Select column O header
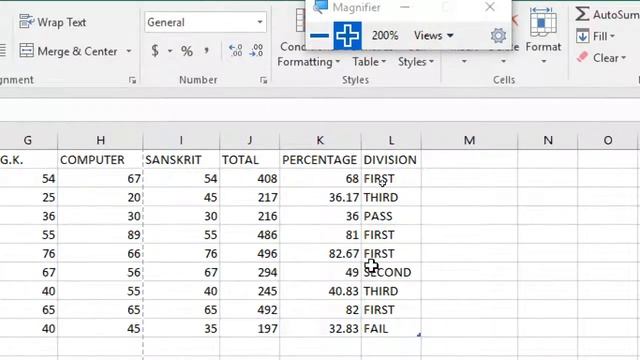The height and width of the screenshot is (360, 640). coord(608,140)
